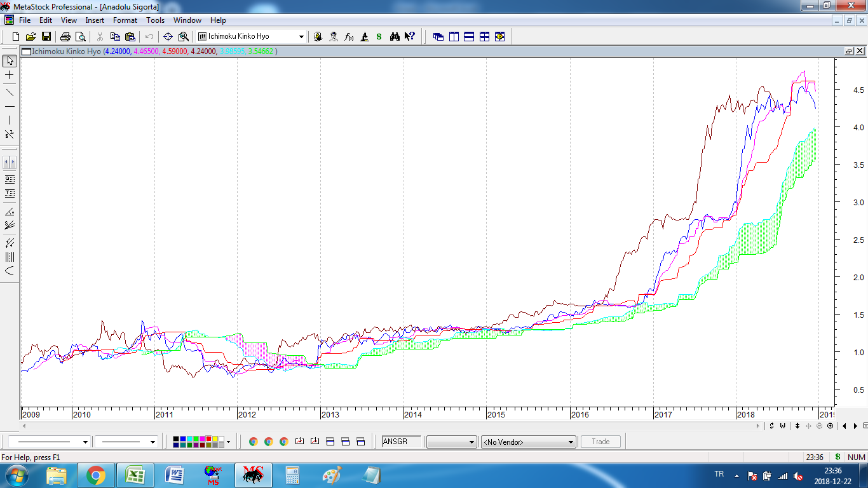868x488 pixels.
Task: Click the ANSGR symbol input field
Action: 402,442
